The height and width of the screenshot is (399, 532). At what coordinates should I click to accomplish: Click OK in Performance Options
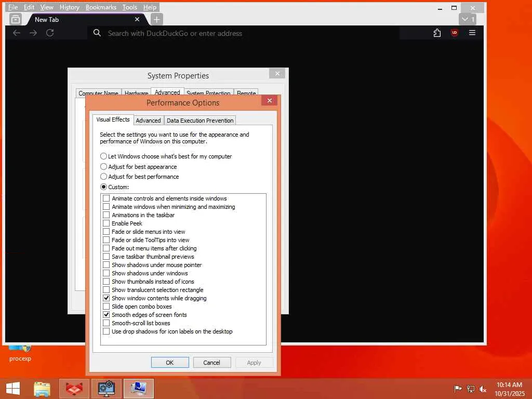coord(170,362)
